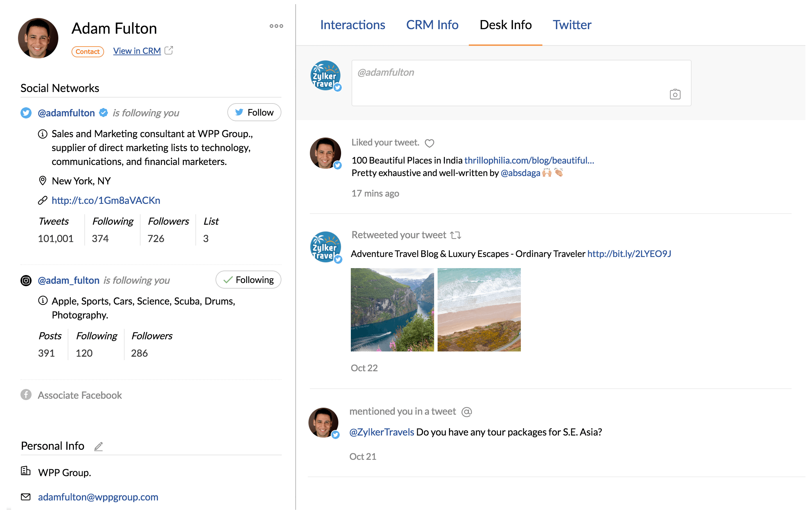
Task: Click into the @adamfulton reply text box
Action: pyautogui.click(x=522, y=83)
